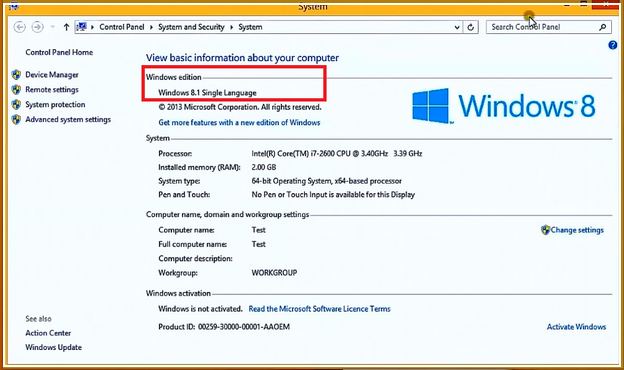
Task: Select System and Security in breadcrumb
Action: [x=191, y=27]
